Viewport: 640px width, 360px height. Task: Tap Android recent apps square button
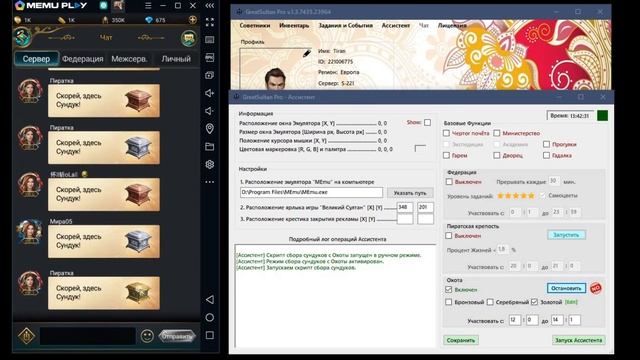210,335
